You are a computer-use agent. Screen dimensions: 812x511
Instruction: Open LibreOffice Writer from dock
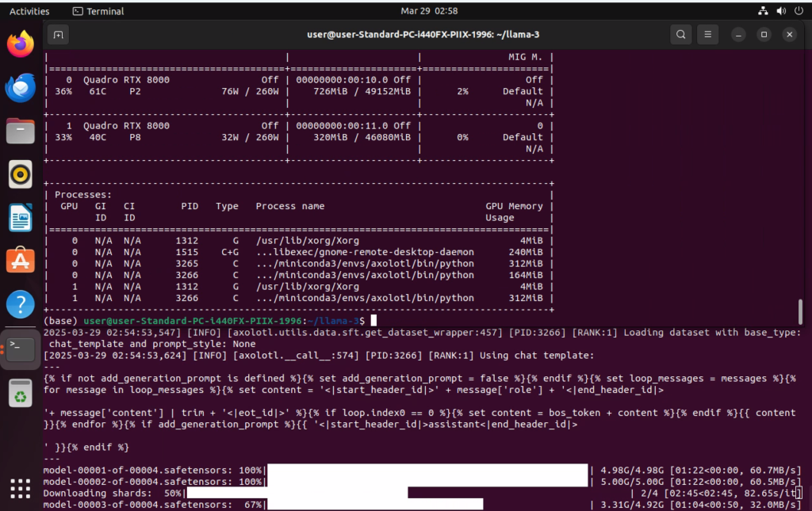tap(21, 218)
